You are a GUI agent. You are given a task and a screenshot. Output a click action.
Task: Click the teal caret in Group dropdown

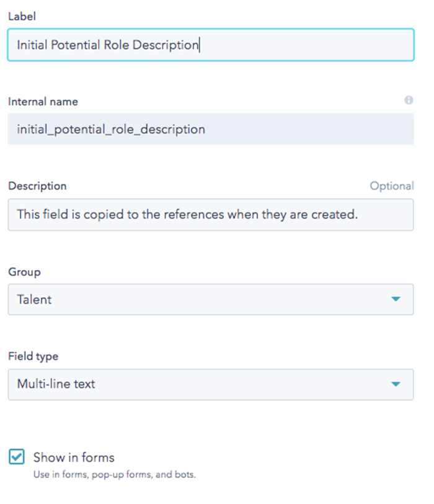[396, 299]
